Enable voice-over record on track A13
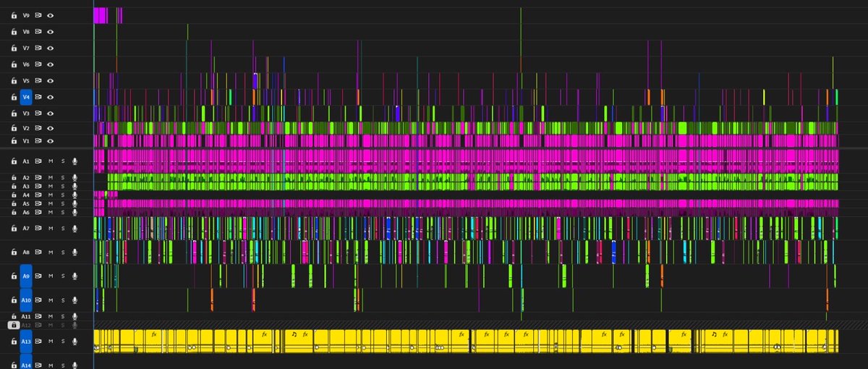Image resolution: width=868 pixels, height=369 pixels. coord(75,342)
